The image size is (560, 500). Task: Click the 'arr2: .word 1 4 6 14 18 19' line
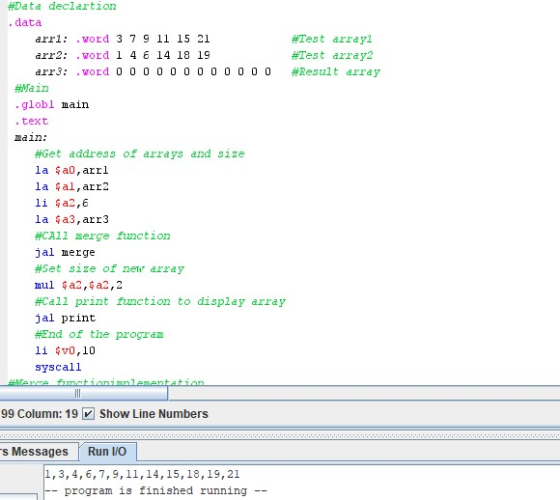click(x=122, y=55)
